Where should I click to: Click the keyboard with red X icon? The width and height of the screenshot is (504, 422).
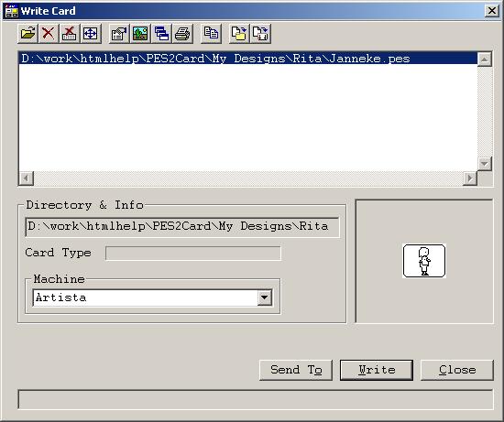pos(70,33)
